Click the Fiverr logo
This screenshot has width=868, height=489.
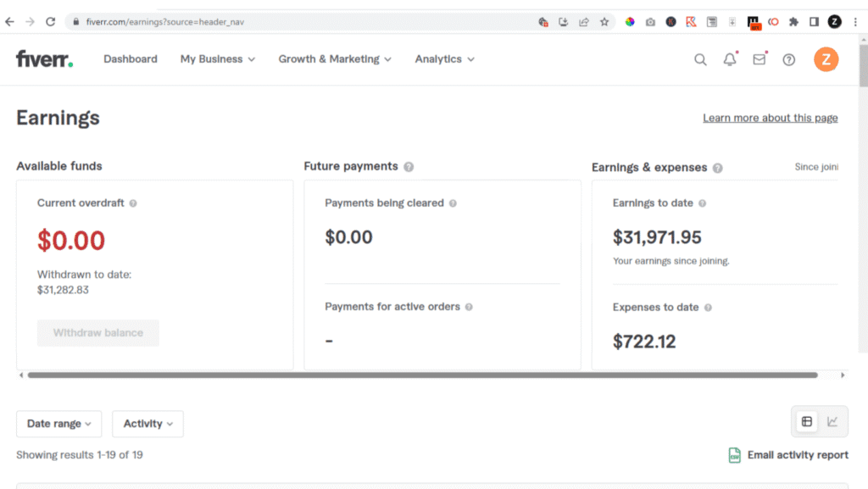(44, 58)
